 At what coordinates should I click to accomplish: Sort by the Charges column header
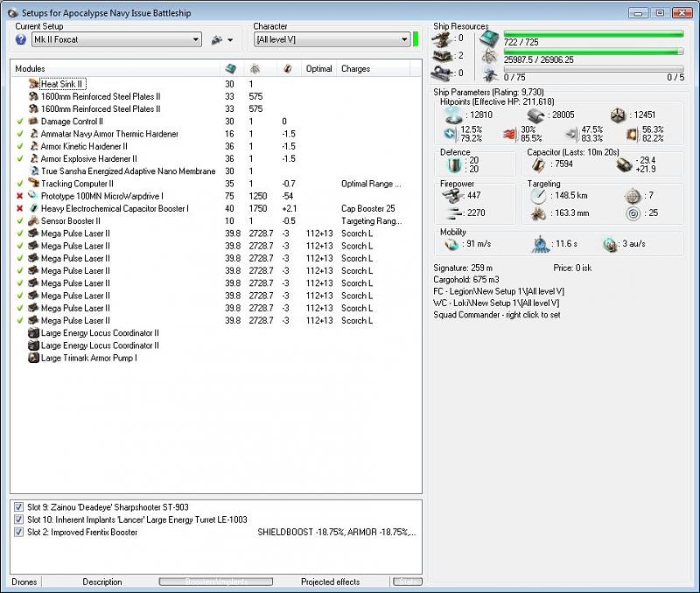373,69
